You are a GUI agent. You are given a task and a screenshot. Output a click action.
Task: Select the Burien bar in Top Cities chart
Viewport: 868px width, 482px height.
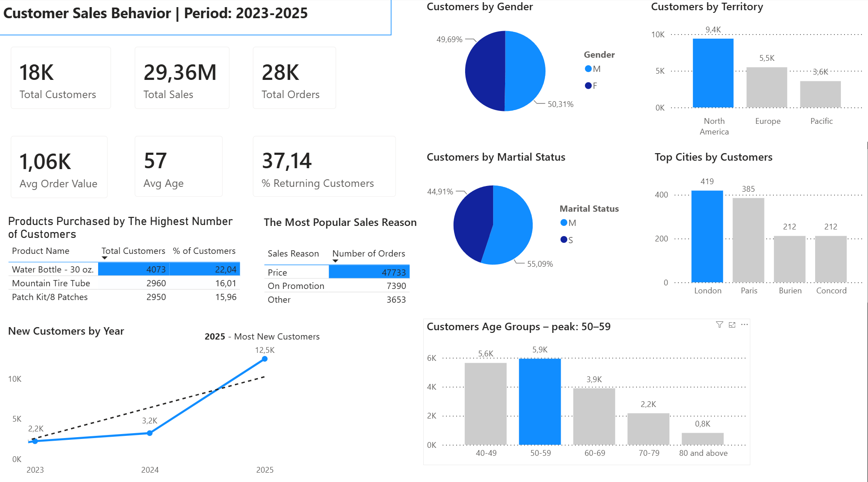[x=790, y=259]
